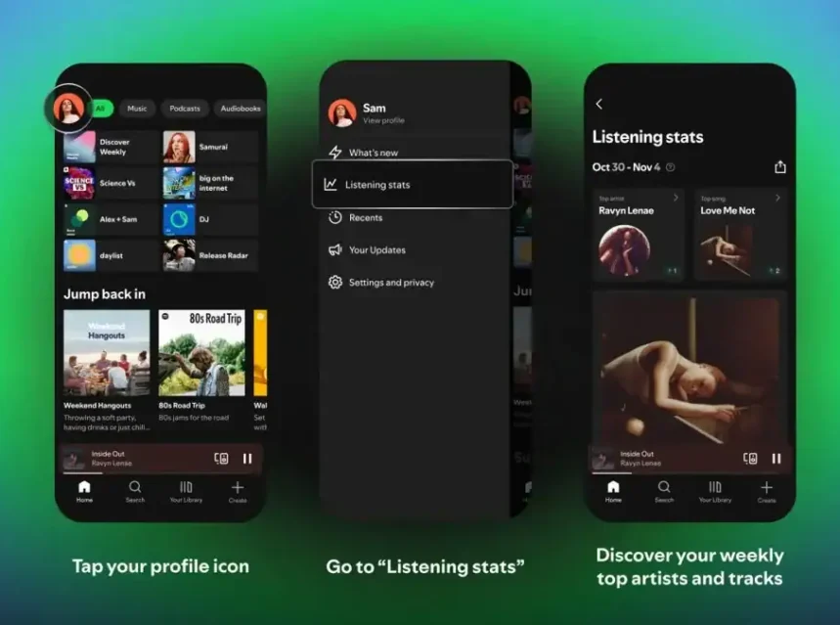Click the Oct 30 - Nov 4 date range
This screenshot has width=840, height=625.
point(626,167)
